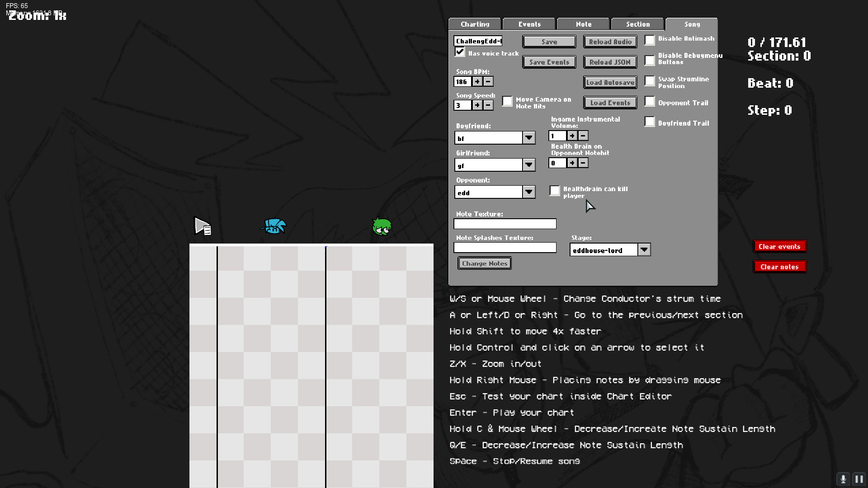Enable Healthdrain can kill player
868x488 pixels.
pos(555,191)
